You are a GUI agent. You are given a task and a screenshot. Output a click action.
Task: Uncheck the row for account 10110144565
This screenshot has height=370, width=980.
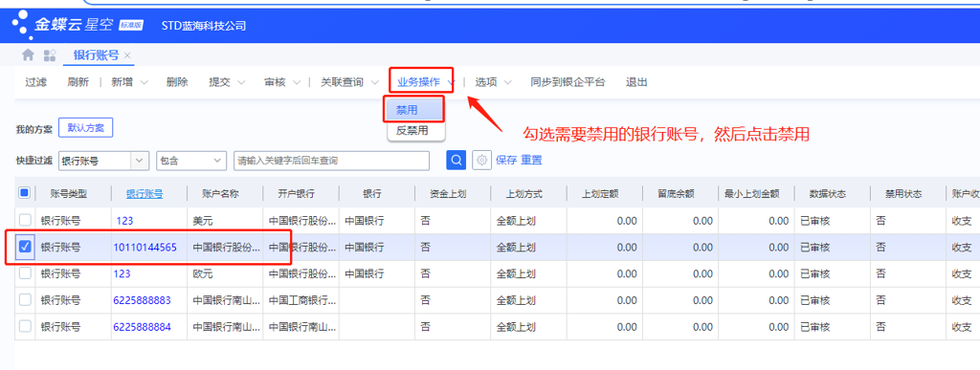pos(24,247)
